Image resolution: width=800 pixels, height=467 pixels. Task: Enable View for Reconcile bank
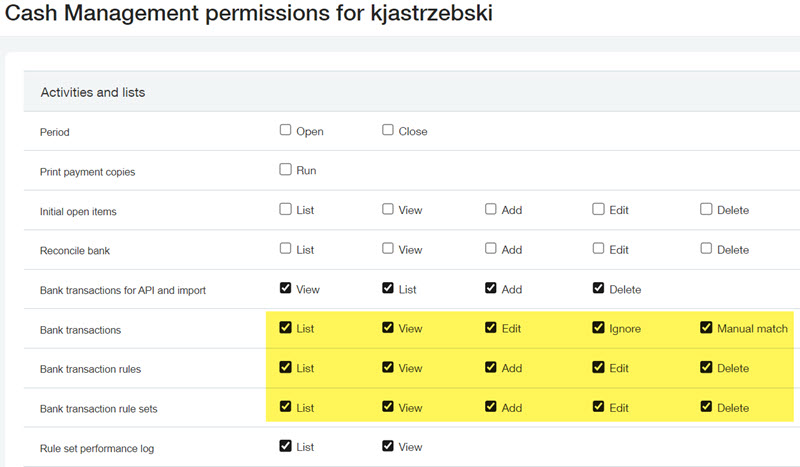pos(388,248)
